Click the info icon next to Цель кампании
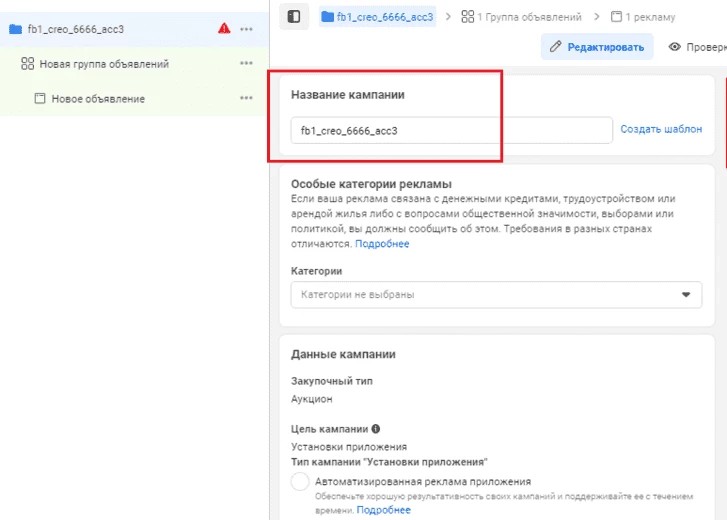Viewport: 727px width, 520px height. click(x=376, y=429)
